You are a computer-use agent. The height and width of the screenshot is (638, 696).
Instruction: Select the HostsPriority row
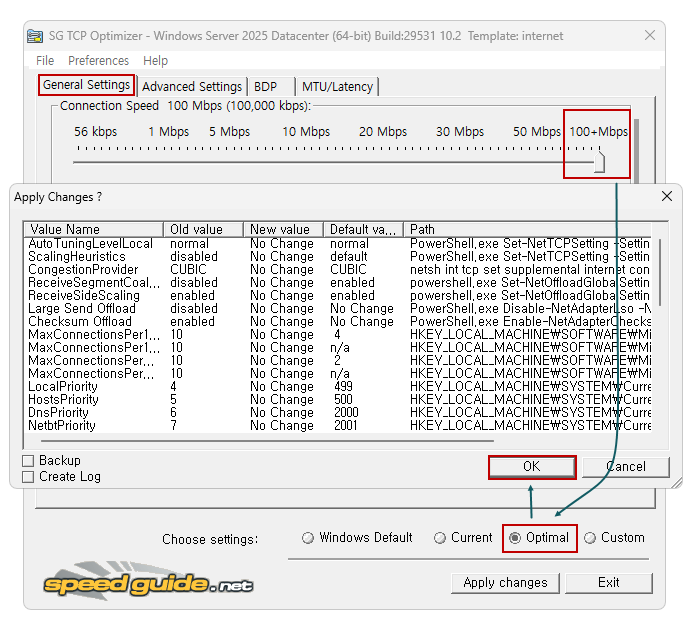point(337,400)
